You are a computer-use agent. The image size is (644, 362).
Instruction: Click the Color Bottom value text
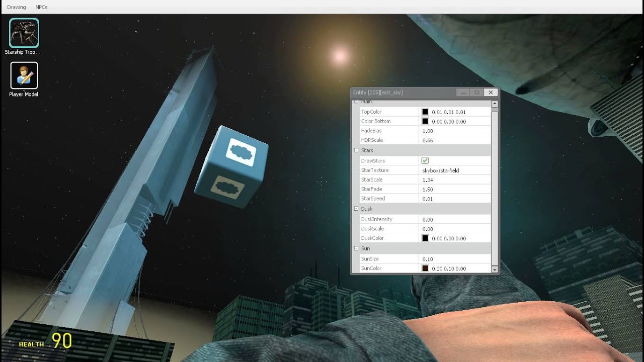[449, 122]
